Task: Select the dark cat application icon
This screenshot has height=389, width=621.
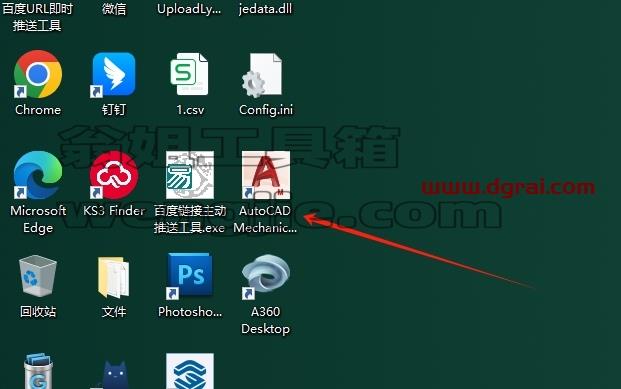Action: coord(114,375)
